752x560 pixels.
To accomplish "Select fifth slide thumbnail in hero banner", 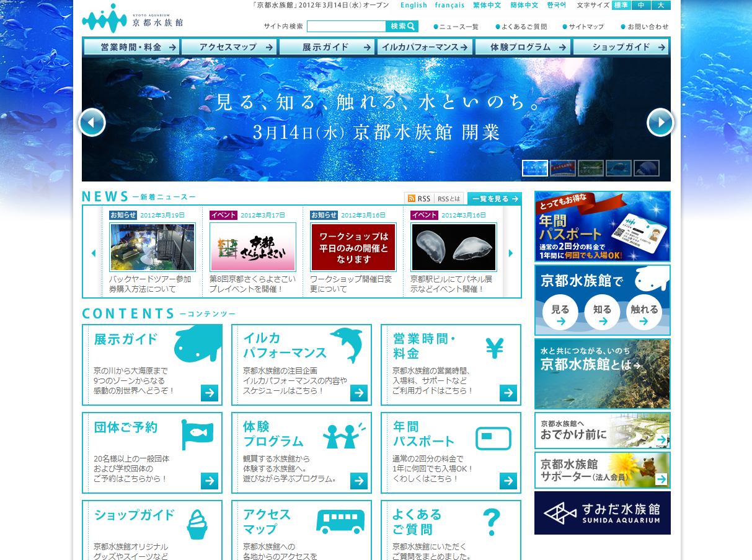I will tap(646, 168).
